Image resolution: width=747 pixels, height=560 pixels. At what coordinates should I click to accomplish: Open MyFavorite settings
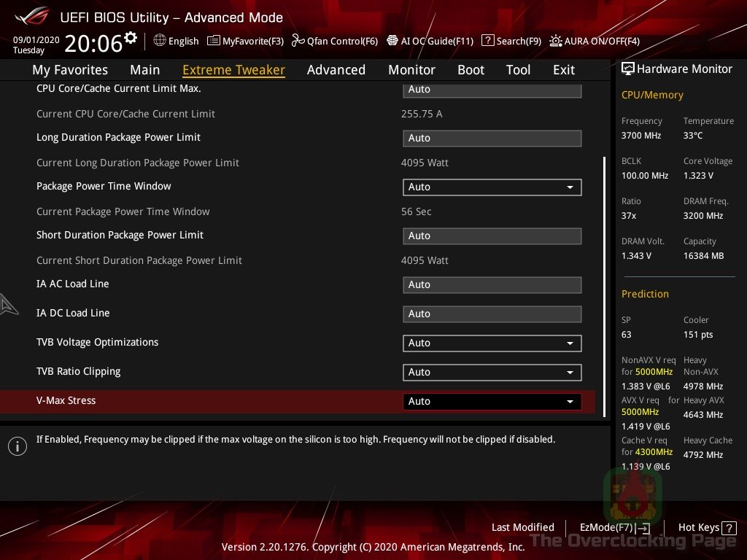(x=245, y=41)
